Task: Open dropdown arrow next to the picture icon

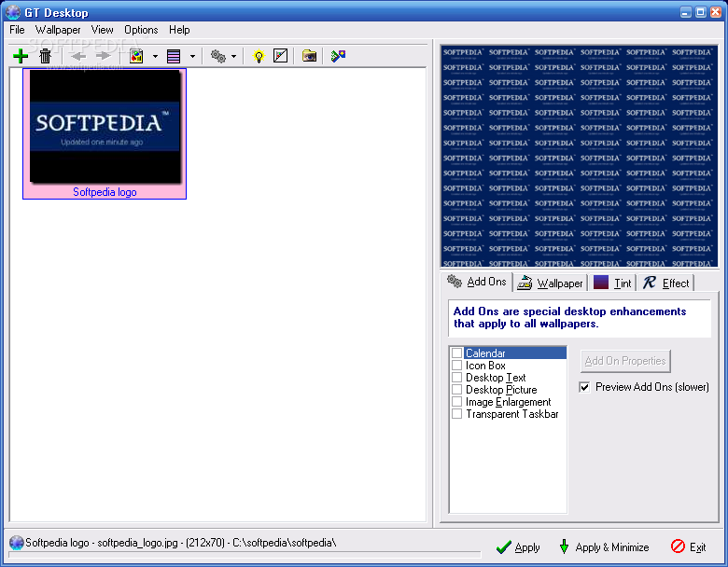Action: tap(155, 57)
